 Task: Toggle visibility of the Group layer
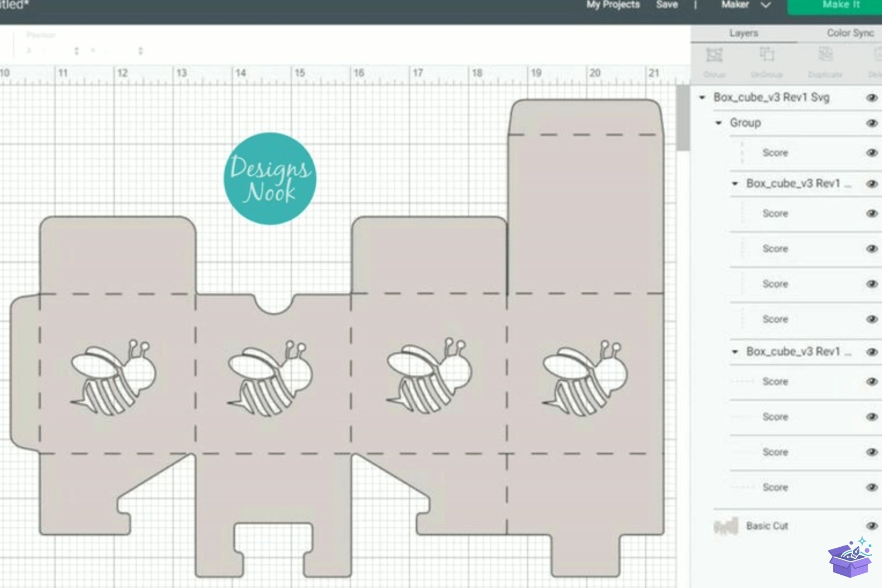[x=872, y=123]
